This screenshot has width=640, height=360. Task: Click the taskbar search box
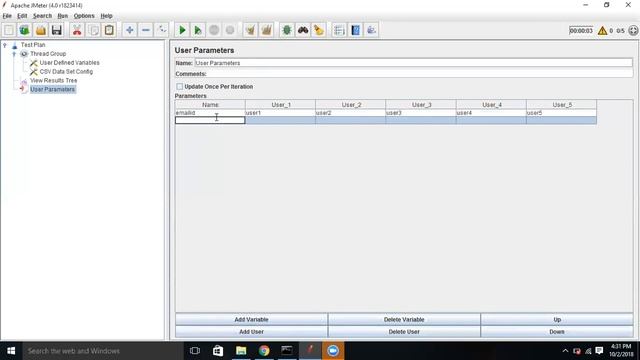(103, 351)
